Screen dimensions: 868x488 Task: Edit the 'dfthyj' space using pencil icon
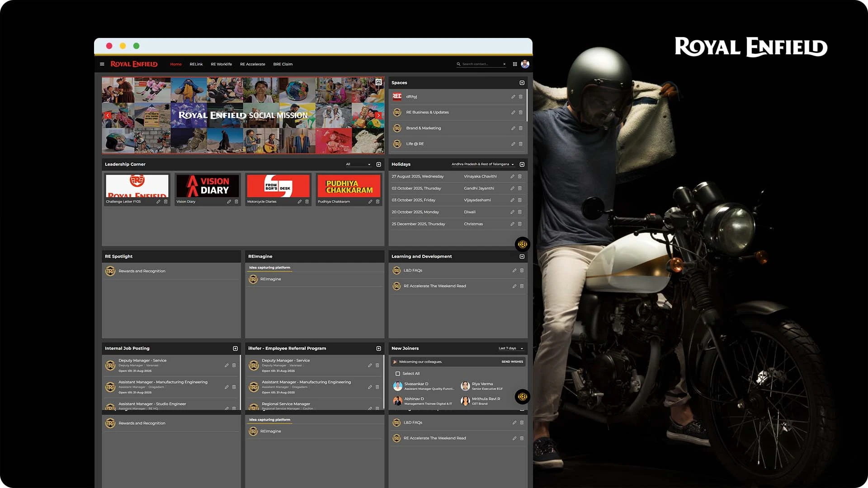(x=514, y=96)
